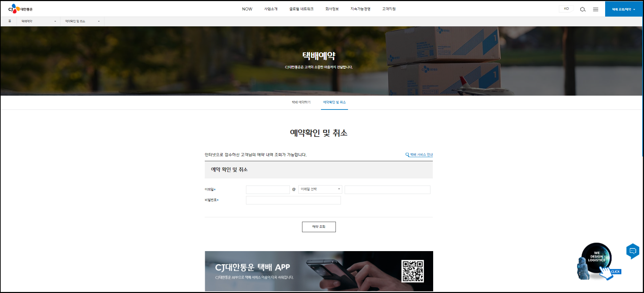
Task: Open the chat support icon
Action: tap(633, 251)
